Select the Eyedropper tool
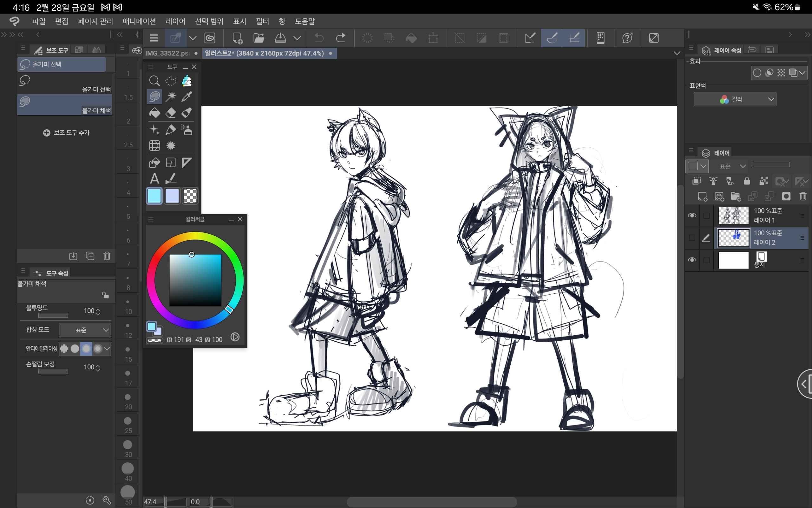 (187, 97)
